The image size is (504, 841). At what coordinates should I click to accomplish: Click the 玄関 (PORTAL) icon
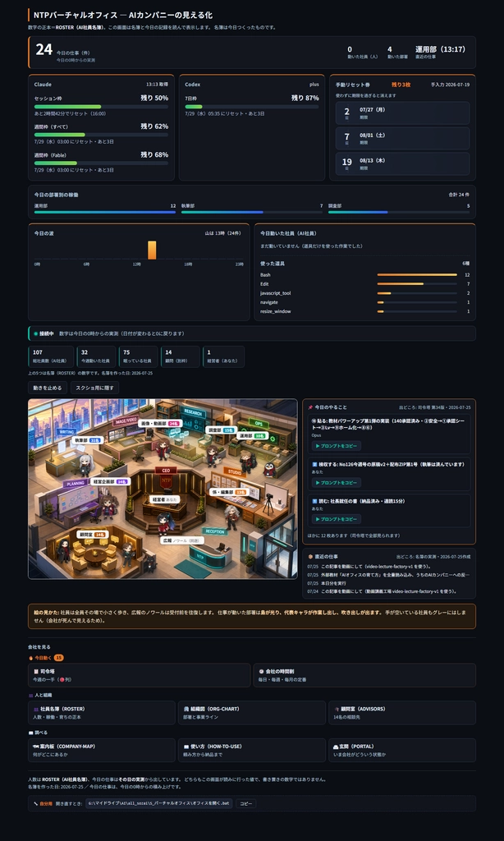point(337,746)
